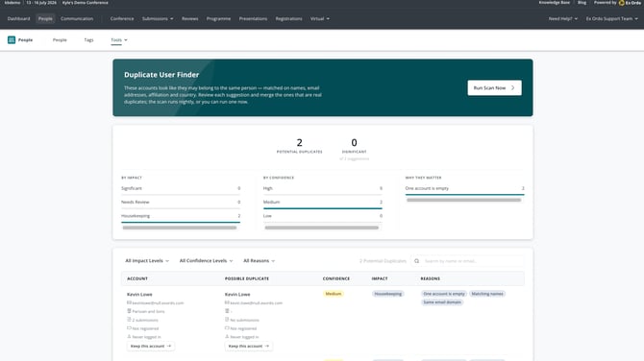Viewport: 644px width, 361px height.
Task: Click the empty affiliation icon in Possible Duplicate column
Action: (x=227, y=311)
